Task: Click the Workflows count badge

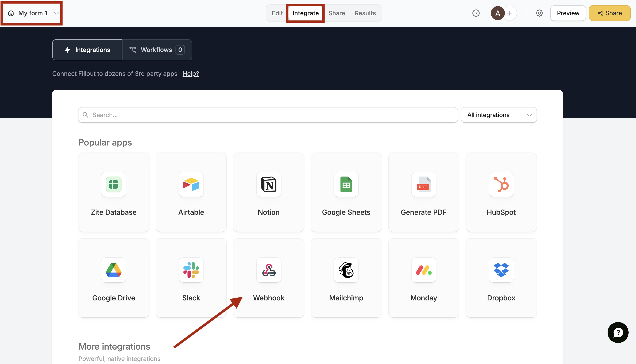Action: coord(180,50)
